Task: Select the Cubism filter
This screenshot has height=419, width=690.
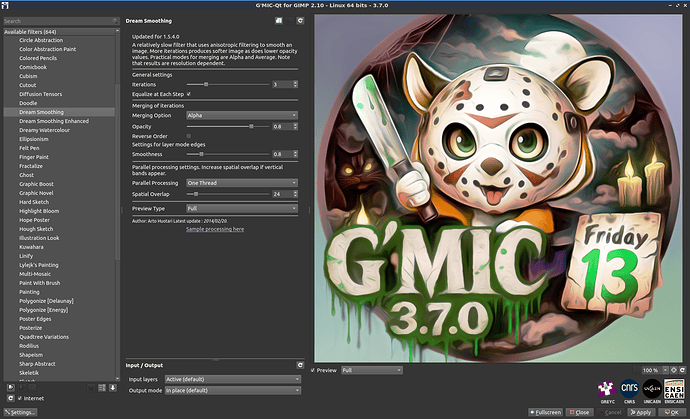Action: point(28,76)
